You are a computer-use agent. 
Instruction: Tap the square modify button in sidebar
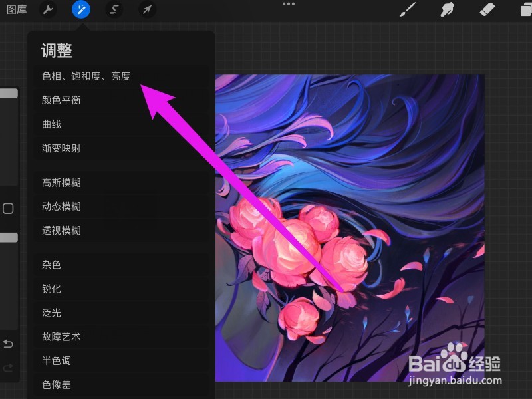pyautogui.click(x=8, y=209)
